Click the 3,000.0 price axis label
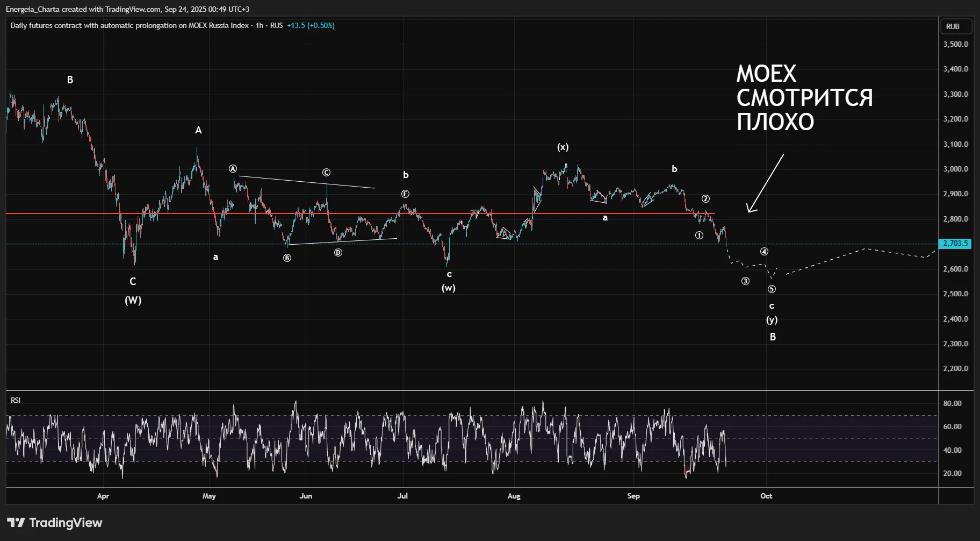This screenshot has height=541, width=980. point(956,169)
